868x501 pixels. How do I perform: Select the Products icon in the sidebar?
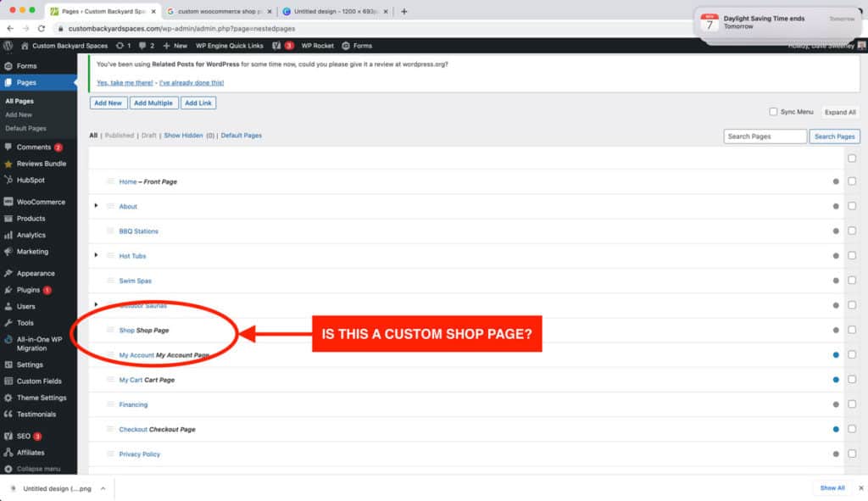pos(10,218)
